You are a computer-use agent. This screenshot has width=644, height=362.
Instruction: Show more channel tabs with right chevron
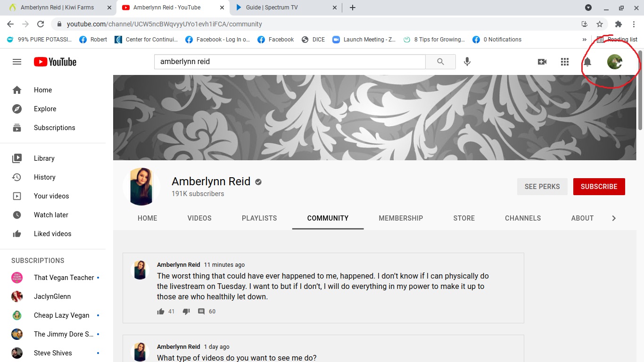tap(614, 218)
